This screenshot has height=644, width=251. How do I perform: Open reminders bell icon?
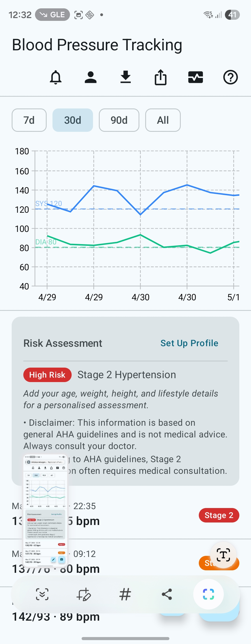click(x=56, y=77)
